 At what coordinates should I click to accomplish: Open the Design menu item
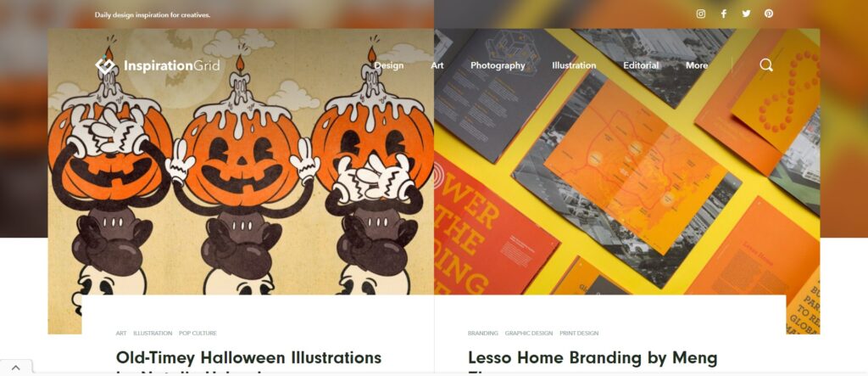(x=389, y=65)
